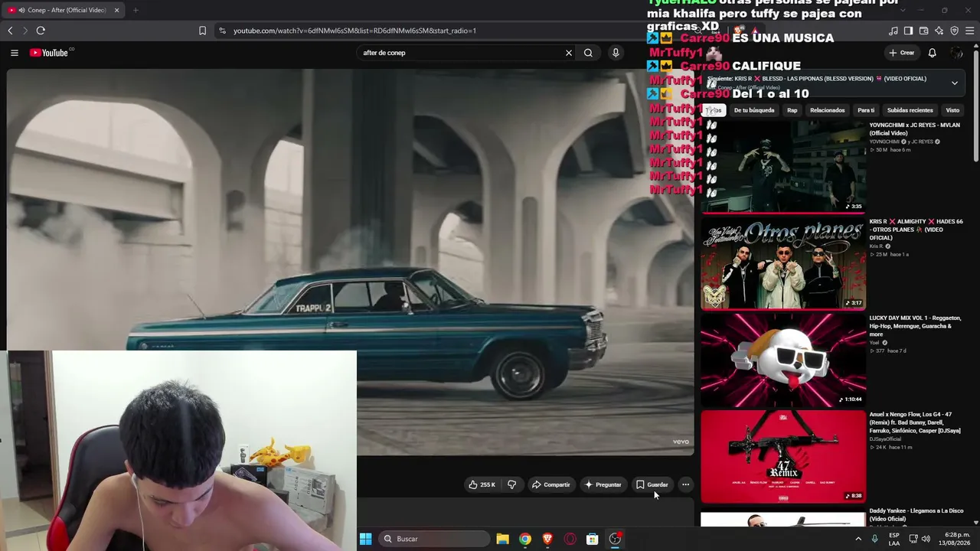Open Microsoft Store from the taskbar
This screenshot has width=980, height=551.
click(592, 539)
